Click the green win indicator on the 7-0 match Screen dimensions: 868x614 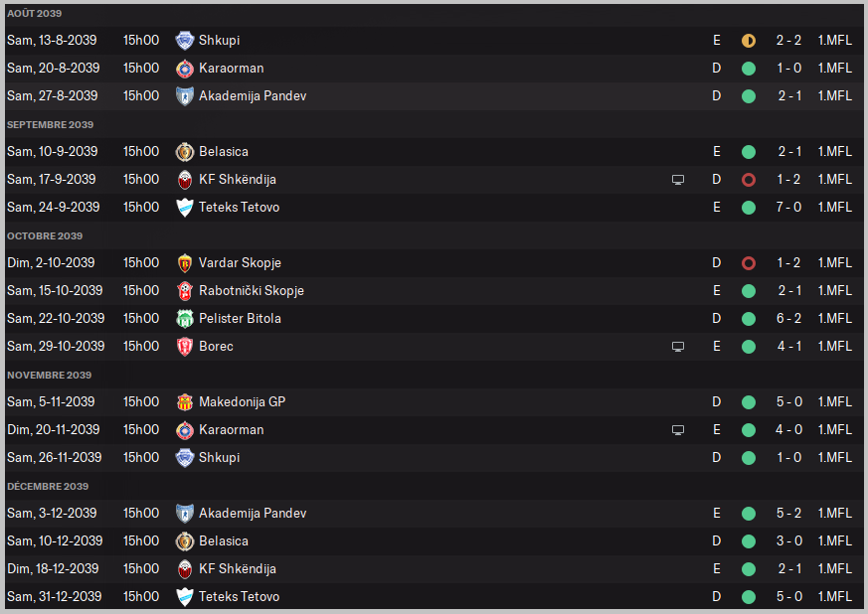(x=749, y=208)
